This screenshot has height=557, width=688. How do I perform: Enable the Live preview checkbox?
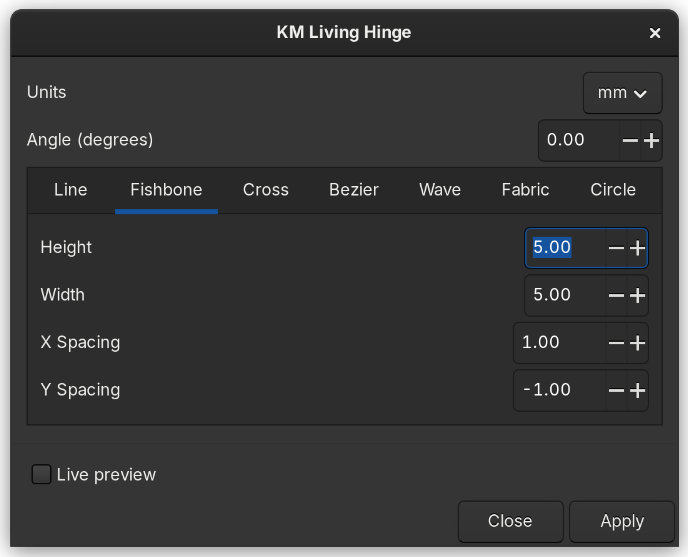[41, 475]
